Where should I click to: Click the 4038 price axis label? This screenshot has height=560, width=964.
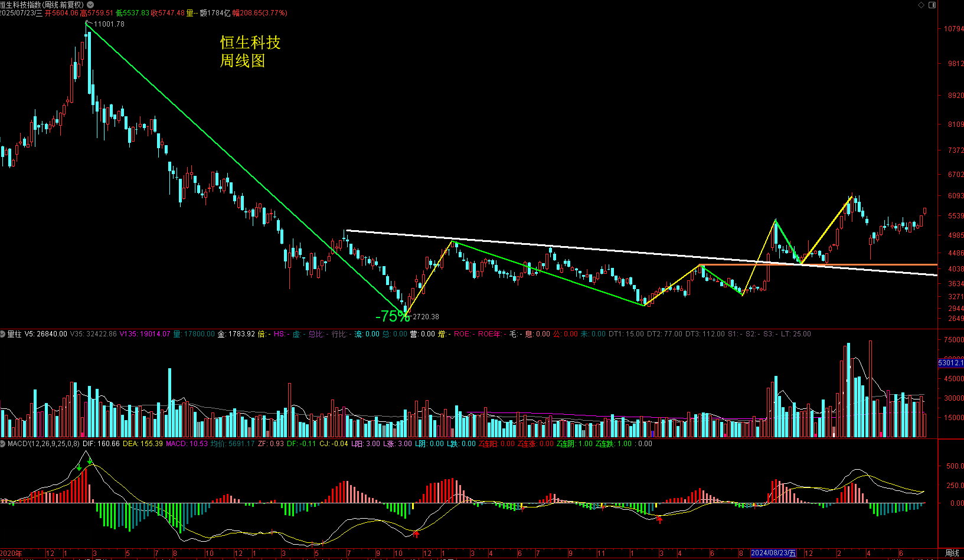[x=956, y=269]
